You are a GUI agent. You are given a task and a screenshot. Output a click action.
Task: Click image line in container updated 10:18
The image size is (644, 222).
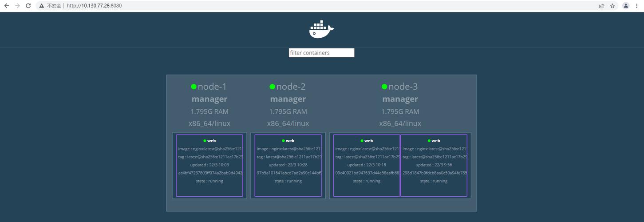[367, 149]
